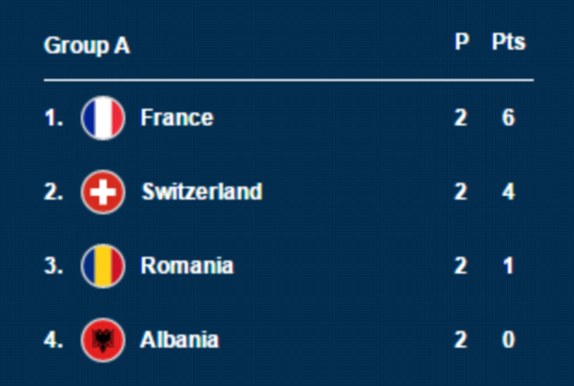The width and height of the screenshot is (574, 386).
Task: Click Albania's played matches number
Action: click(x=461, y=339)
